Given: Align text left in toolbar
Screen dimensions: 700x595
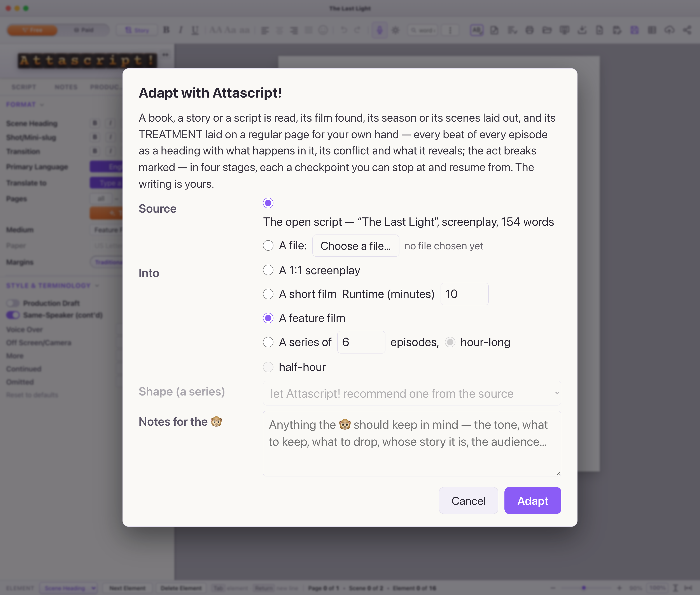Looking at the screenshot, I should point(265,30).
